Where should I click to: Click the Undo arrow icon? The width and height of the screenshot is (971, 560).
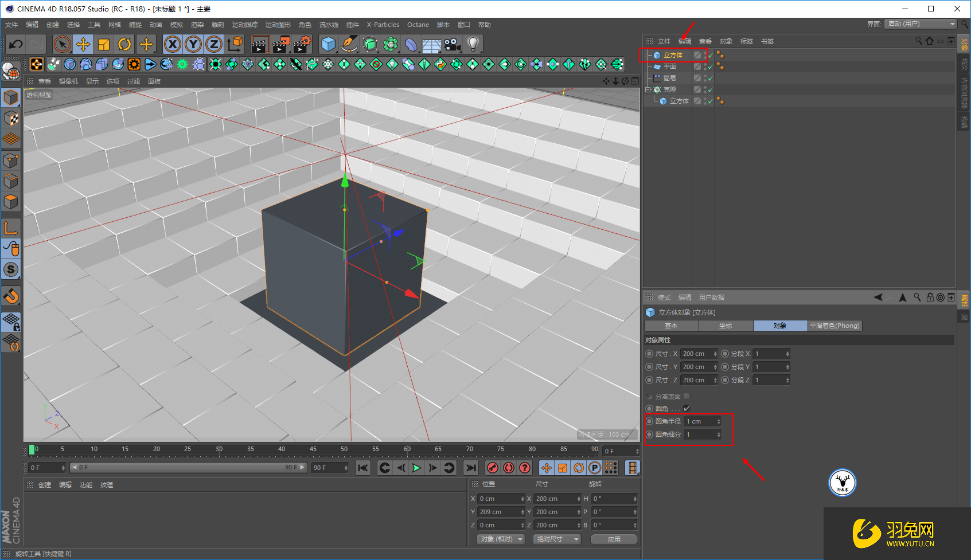tap(15, 44)
